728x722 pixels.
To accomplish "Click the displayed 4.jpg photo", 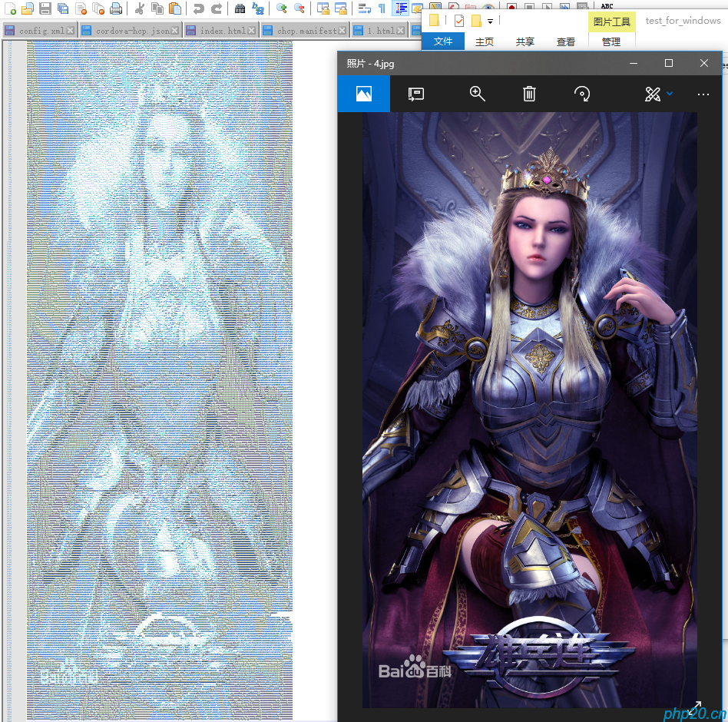I will (530, 410).
